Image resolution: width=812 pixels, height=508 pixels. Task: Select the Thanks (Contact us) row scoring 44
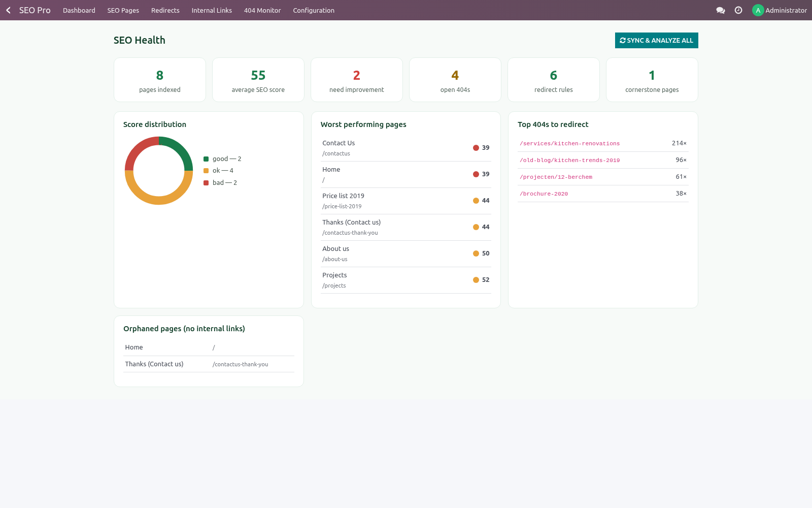406,227
